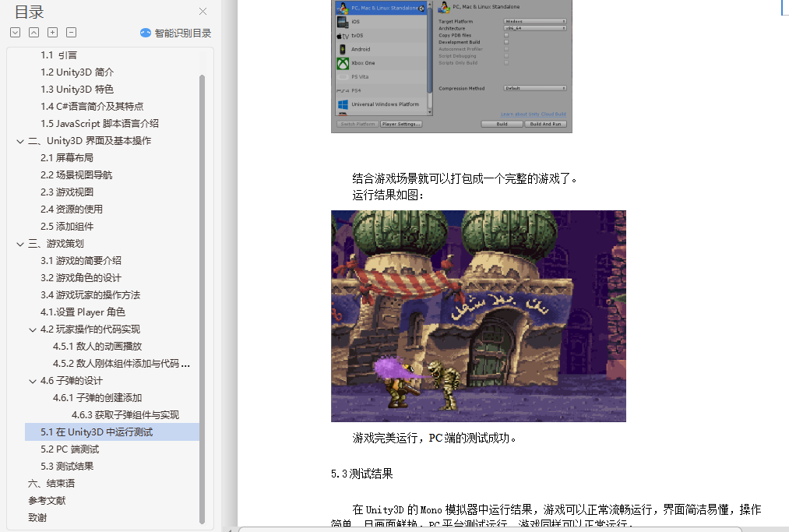Click the plus box icon under 目录
The width and height of the screenshot is (789, 532).
tap(52, 33)
